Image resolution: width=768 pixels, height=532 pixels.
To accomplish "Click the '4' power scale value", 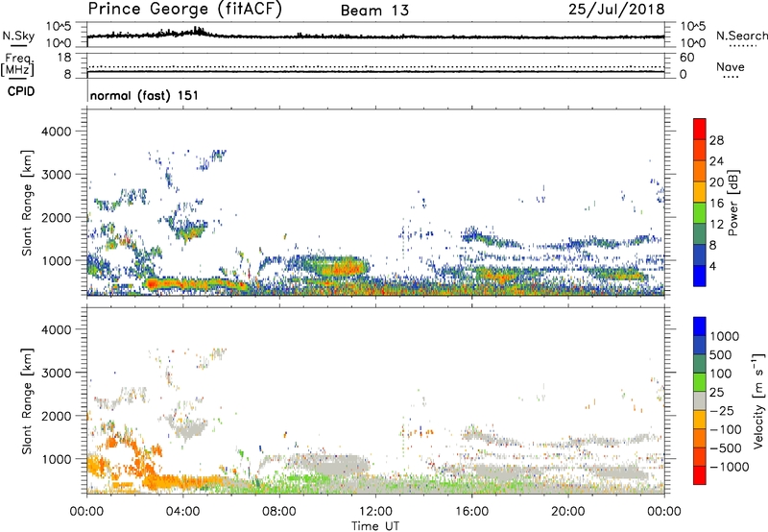I will 712,266.
